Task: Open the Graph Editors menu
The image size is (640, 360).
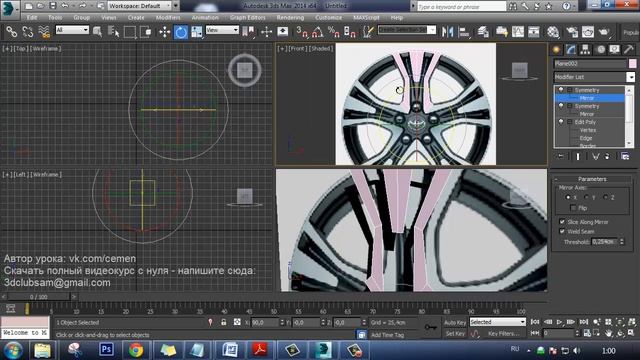Action: 247,18
